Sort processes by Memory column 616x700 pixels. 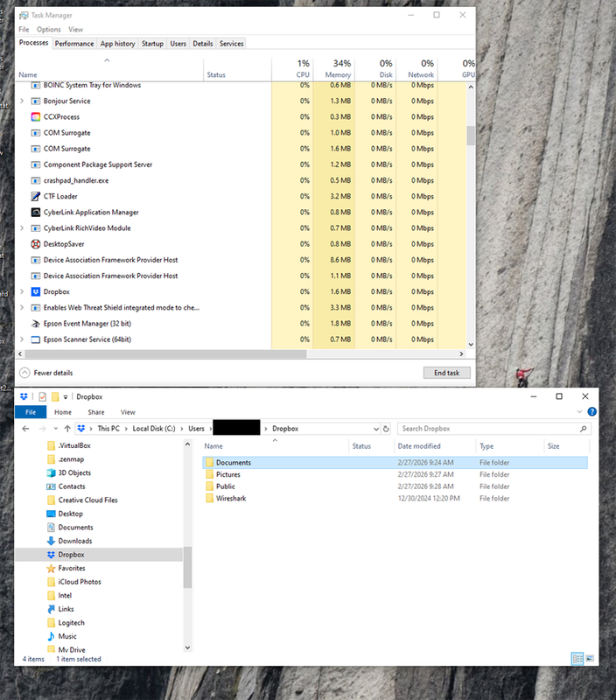click(334, 69)
